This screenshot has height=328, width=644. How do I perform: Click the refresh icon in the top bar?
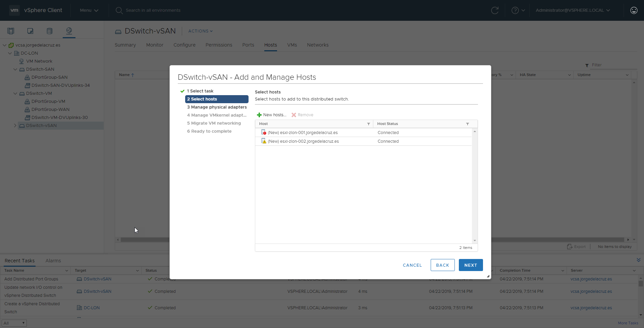pos(495,10)
